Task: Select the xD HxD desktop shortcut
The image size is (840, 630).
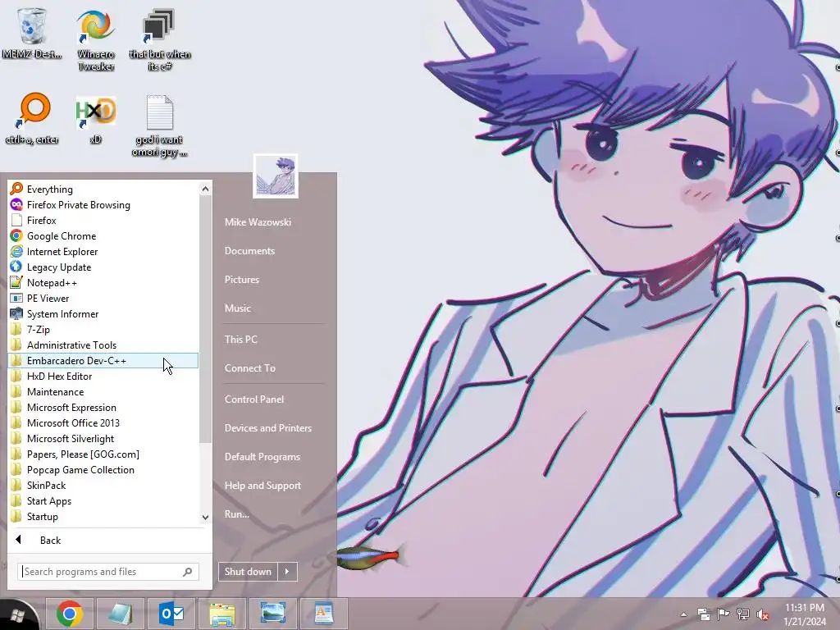Action: point(95,119)
